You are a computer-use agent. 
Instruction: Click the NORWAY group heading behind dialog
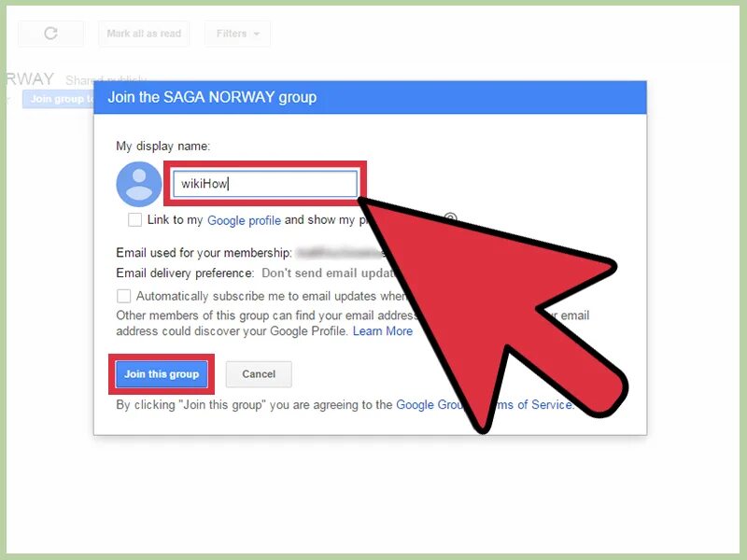pos(30,79)
